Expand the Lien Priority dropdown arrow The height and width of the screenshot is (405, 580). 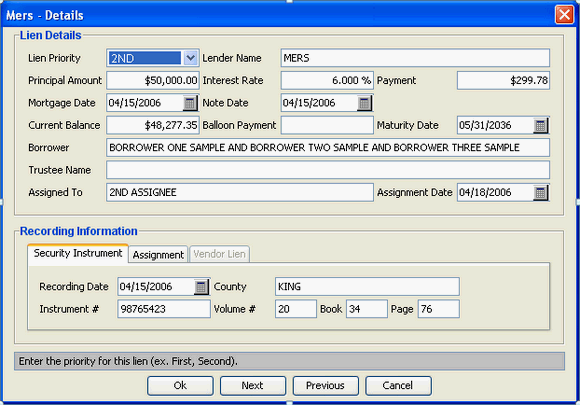coord(190,58)
